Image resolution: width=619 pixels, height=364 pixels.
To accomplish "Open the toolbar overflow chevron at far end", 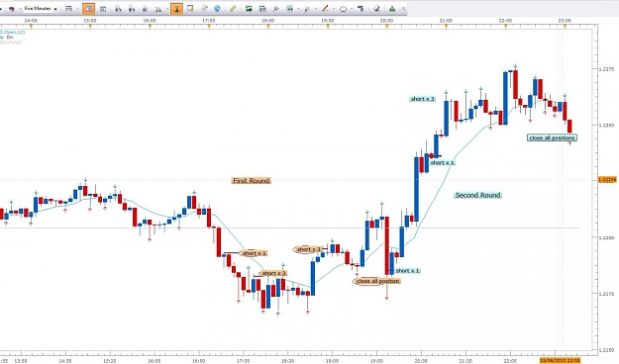I will point(403,8).
